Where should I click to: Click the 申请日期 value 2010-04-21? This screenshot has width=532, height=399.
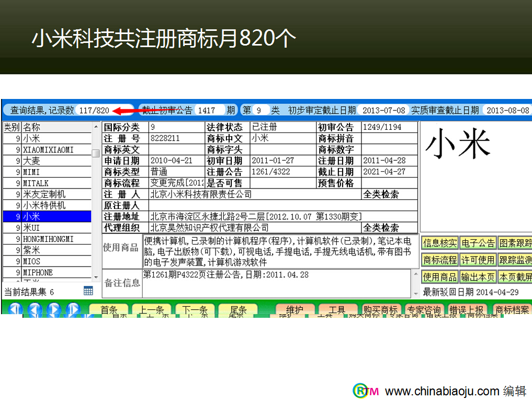pos(172,161)
